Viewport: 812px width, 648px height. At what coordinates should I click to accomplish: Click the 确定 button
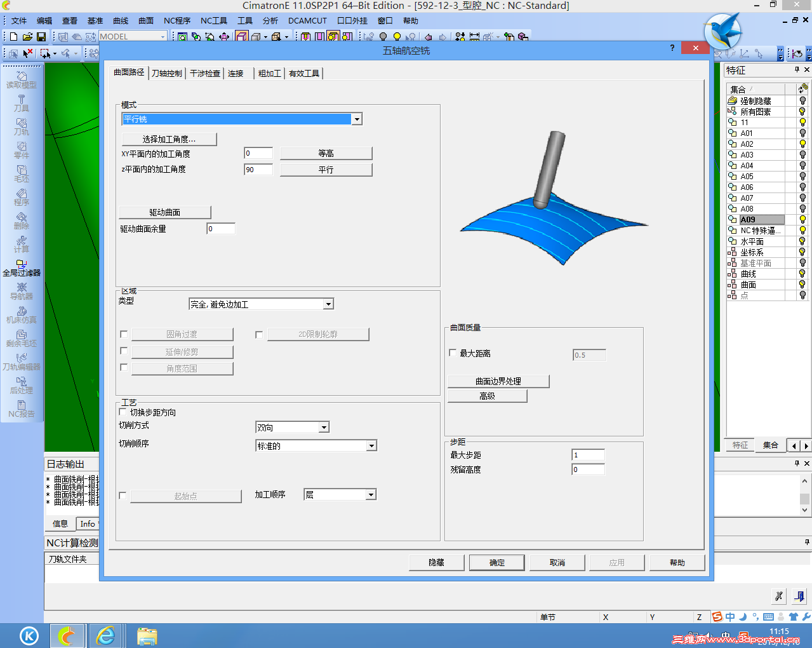[497, 563]
